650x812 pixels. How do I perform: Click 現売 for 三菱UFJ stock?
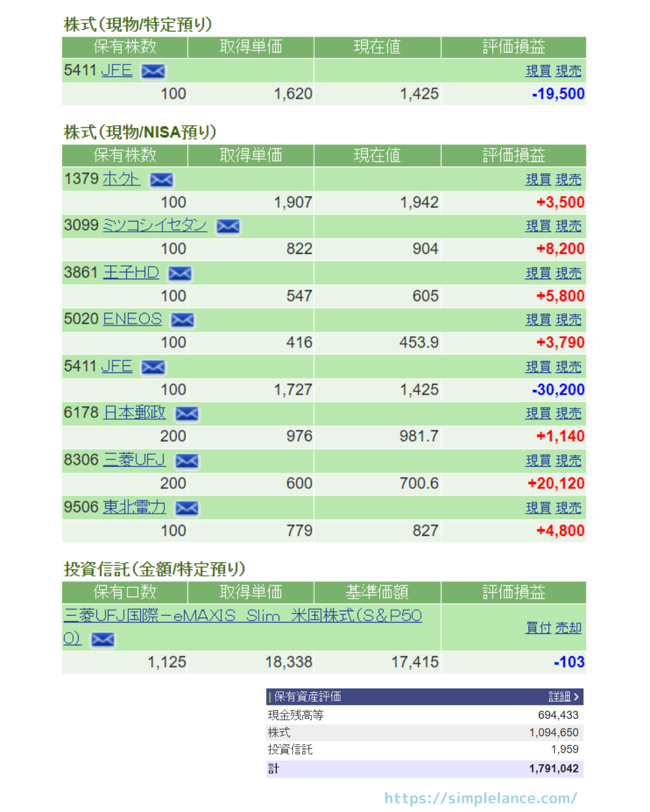pos(568,461)
